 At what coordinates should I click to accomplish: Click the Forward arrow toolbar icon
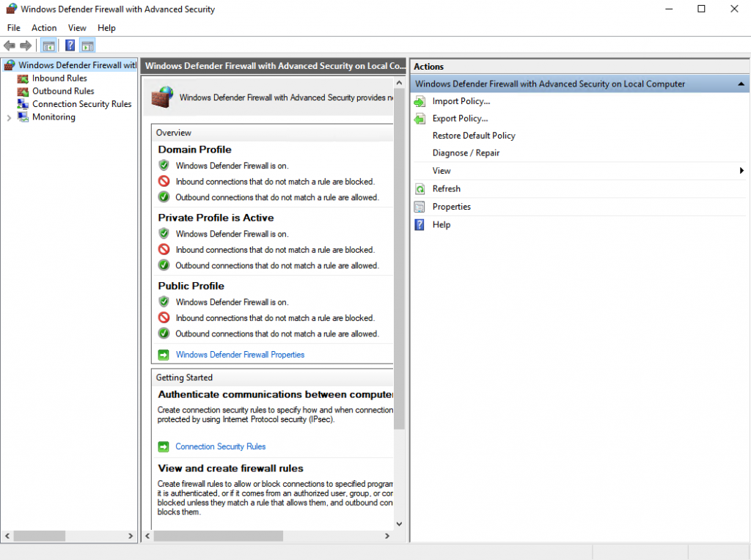(26, 45)
